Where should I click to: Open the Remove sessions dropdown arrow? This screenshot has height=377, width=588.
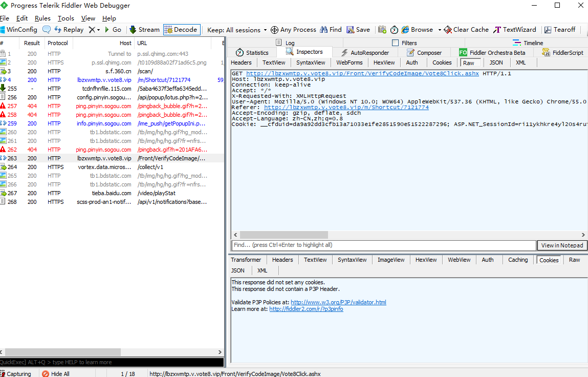click(99, 30)
